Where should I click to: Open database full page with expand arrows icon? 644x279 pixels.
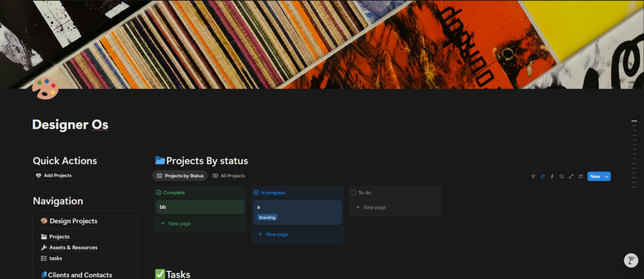[x=571, y=177]
